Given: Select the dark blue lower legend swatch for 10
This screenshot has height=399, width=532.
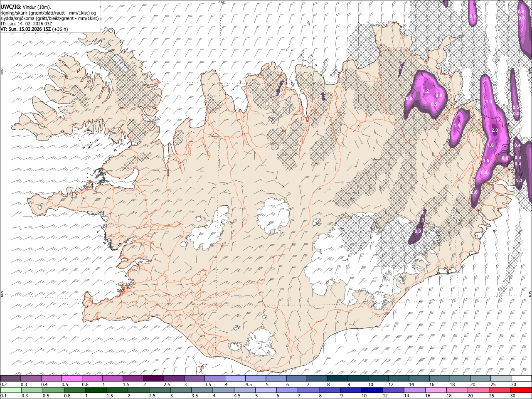Looking at the screenshot, I should pyautogui.click(x=372, y=390).
